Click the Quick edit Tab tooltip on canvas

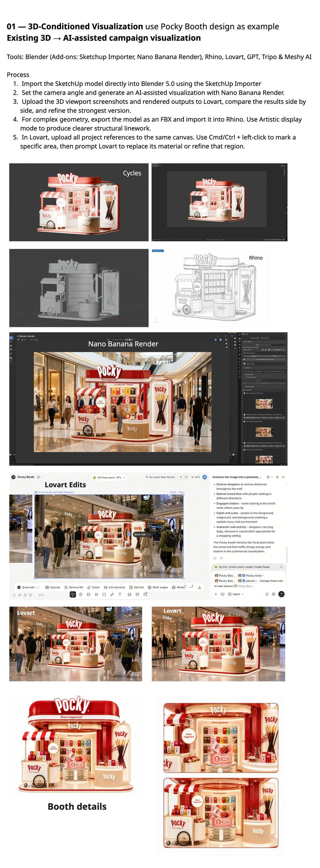142,534
